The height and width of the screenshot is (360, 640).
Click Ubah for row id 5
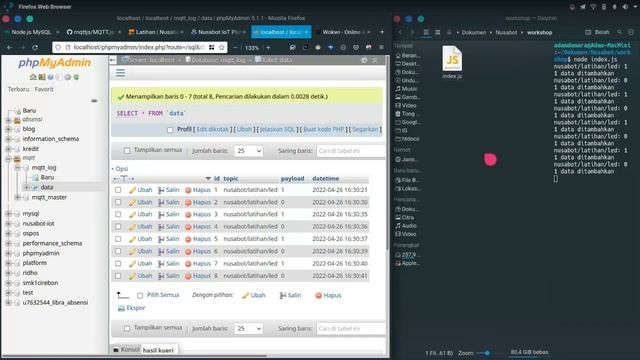pos(140,239)
